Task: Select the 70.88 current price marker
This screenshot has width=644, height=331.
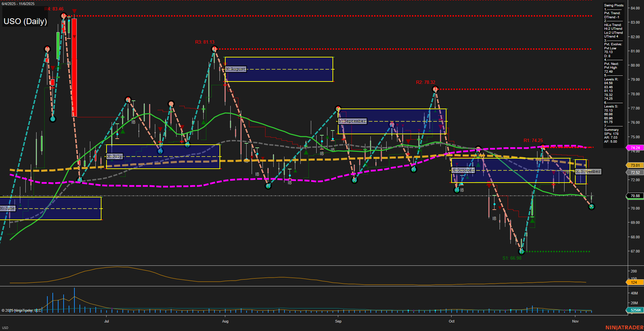Action: click(635, 196)
